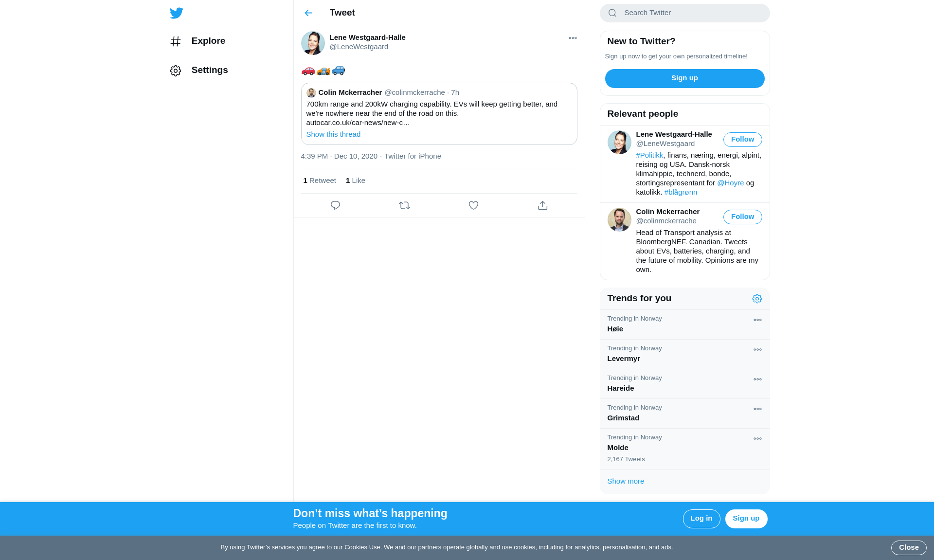Click the Search Twitter input field
The width and height of the screenshot is (934, 560).
click(684, 13)
